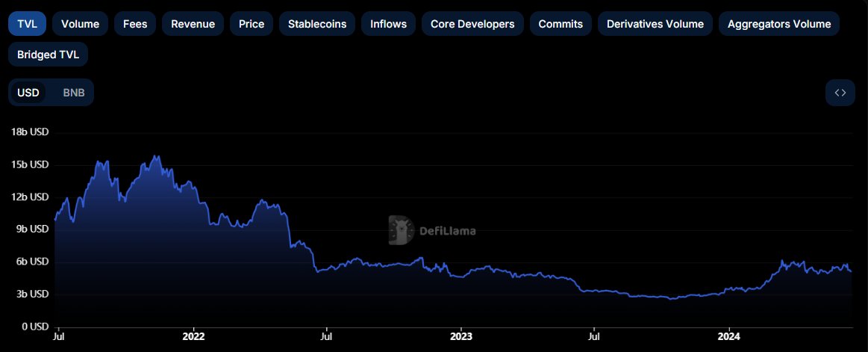Click the 2024 x-axis label
This screenshot has width=868, height=352.
[x=728, y=336]
